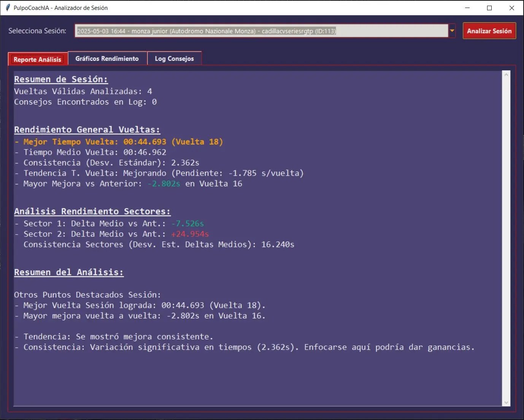Click 'Consistencia Sectores' 16.240s line
This screenshot has width=524, height=420.
pyautogui.click(x=159, y=244)
